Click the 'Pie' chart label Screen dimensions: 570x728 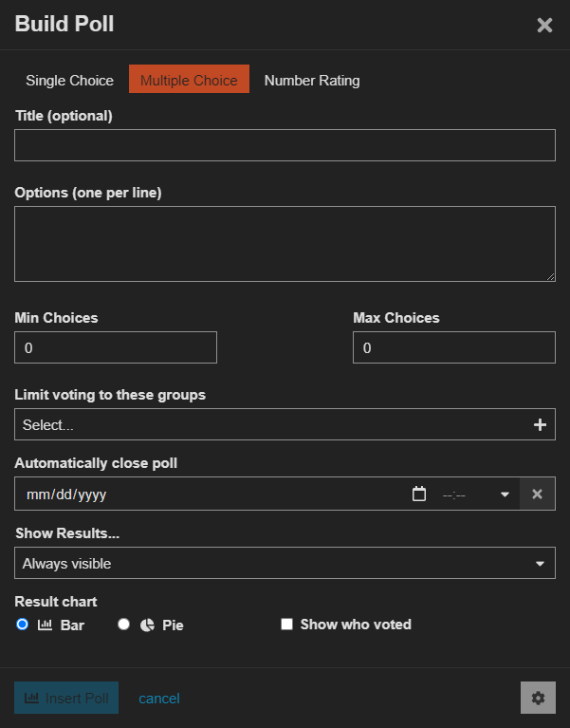click(173, 625)
